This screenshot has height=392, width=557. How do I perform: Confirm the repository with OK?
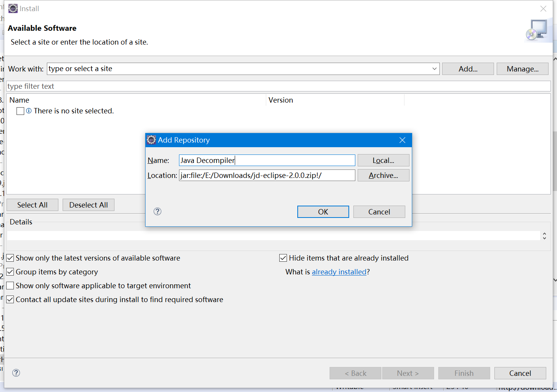[323, 212]
